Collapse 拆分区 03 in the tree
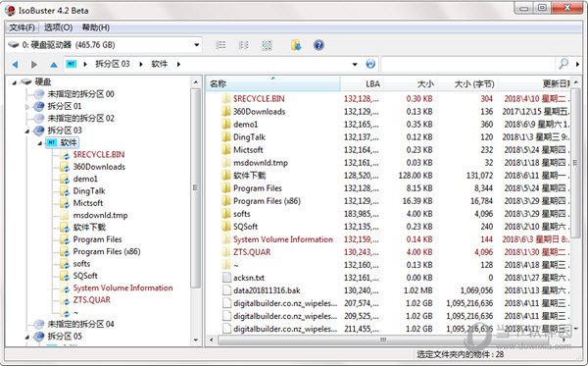The width and height of the screenshot is (588, 366). click(x=27, y=131)
